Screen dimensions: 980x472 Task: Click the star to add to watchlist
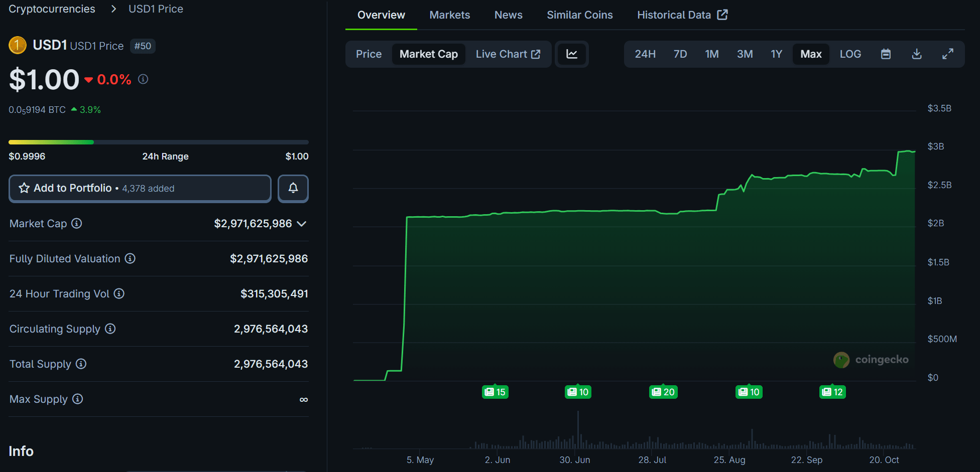coord(23,188)
